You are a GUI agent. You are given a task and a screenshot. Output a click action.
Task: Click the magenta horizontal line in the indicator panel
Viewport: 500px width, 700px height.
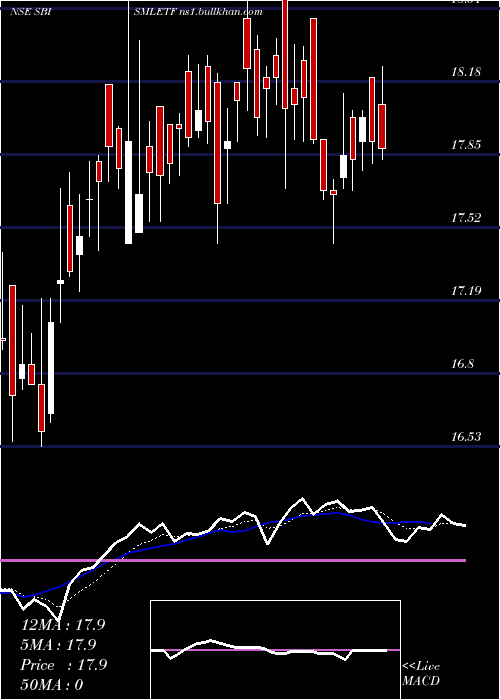pos(233,560)
